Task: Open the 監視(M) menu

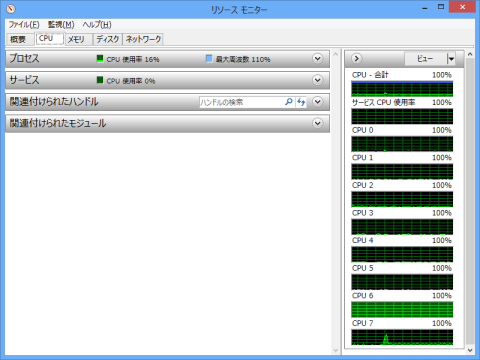Action: point(61,25)
